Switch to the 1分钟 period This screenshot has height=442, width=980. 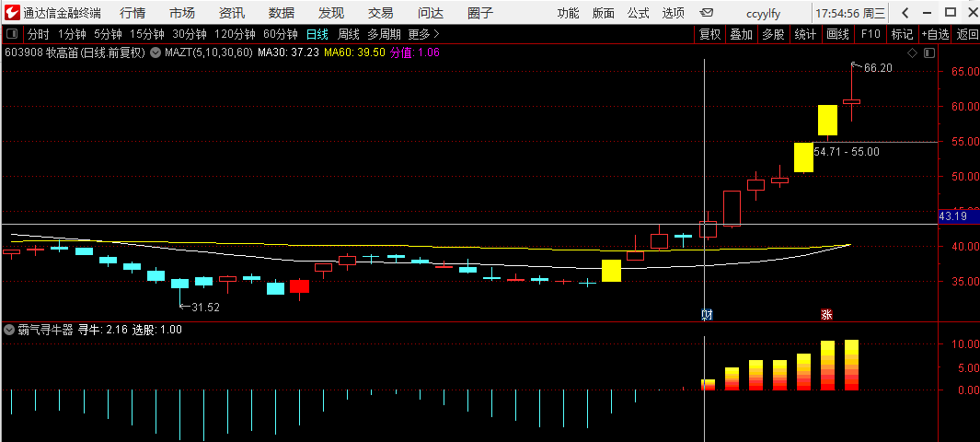72,34
